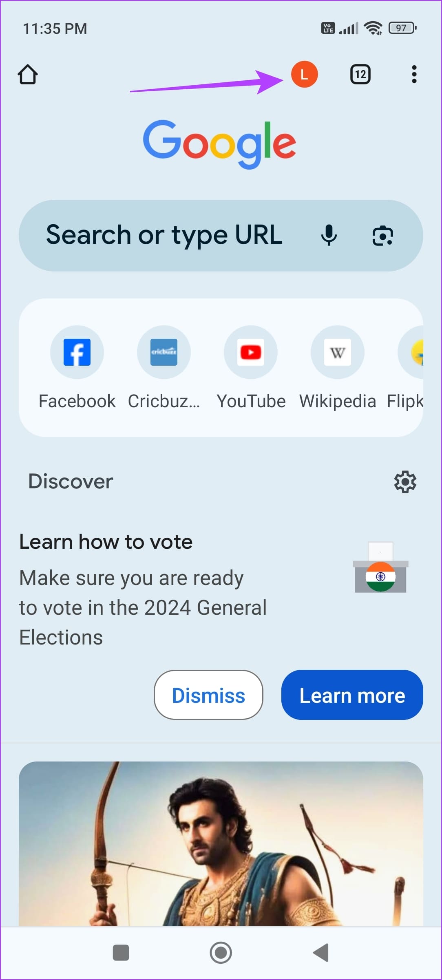Tap the Learn how to vote heading

106,542
